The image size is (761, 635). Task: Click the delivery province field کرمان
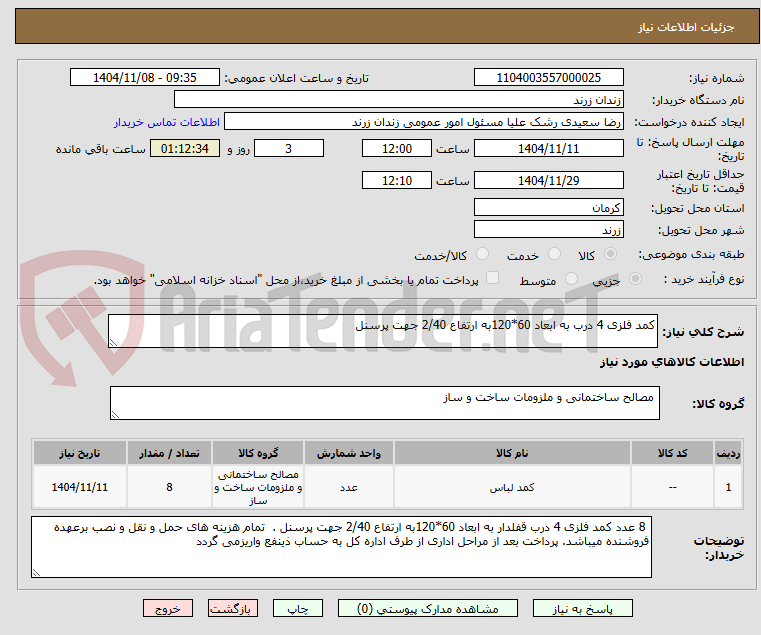548,207
